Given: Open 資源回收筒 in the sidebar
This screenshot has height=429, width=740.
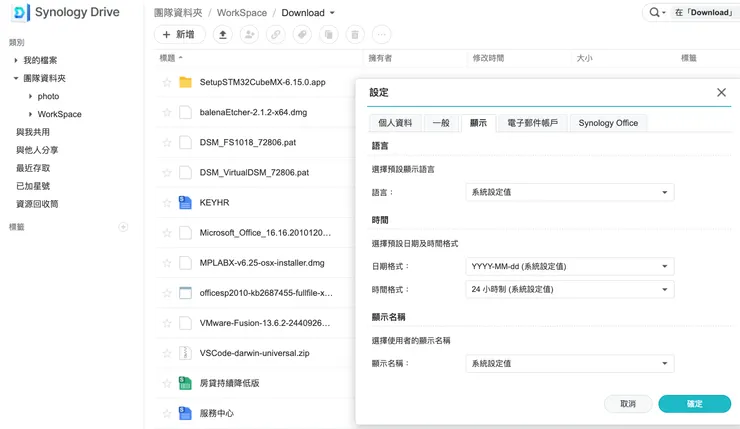Looking at the screenshot, I should [37, 204].
